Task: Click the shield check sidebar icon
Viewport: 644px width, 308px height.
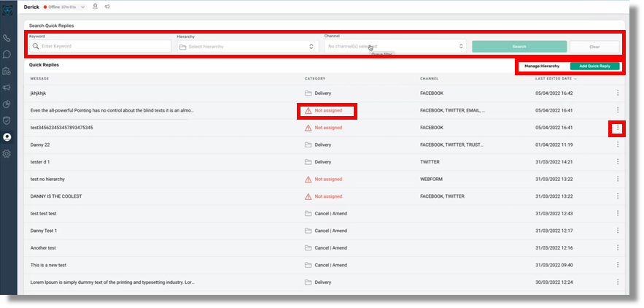Action: click(7, 120)
